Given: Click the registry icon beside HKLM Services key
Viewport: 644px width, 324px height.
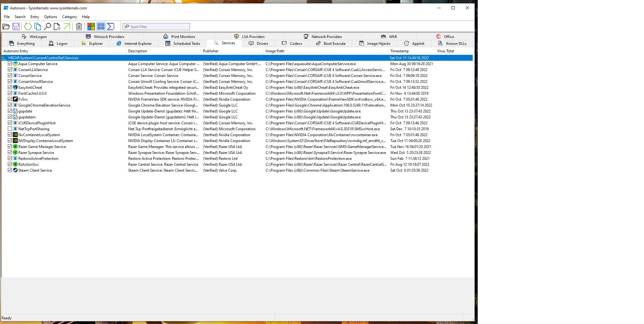Looking at the screenshot, I should [4, 58].
